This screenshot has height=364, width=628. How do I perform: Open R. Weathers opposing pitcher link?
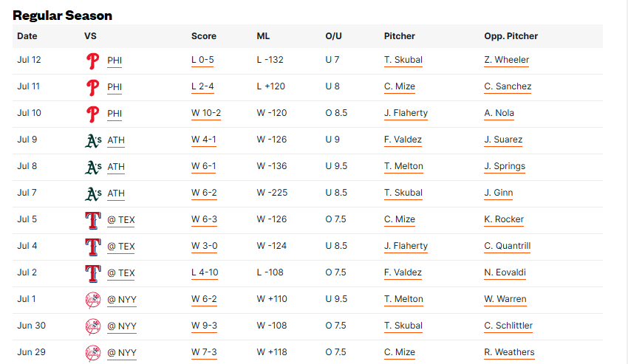[x=510, y=352]
